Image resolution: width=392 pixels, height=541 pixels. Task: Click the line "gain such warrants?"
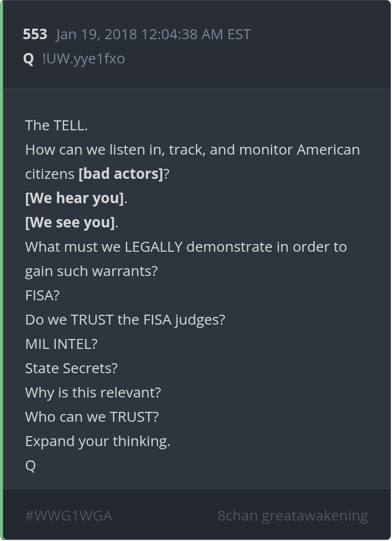click(x=91, y=271)
